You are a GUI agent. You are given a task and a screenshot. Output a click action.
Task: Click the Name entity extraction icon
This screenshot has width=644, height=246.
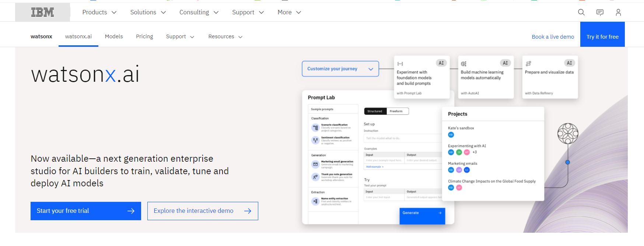[315, 201]
